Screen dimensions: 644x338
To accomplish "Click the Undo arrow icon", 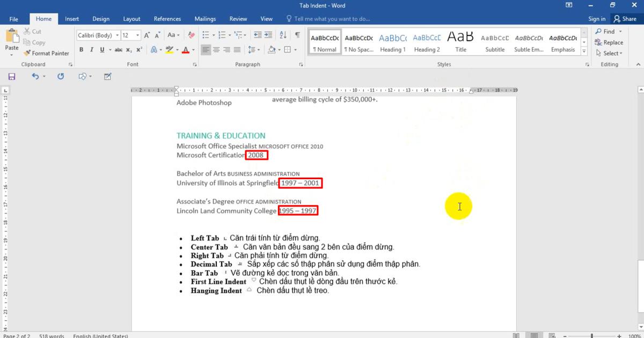I will pyautogui.click(x=35, y=77).
